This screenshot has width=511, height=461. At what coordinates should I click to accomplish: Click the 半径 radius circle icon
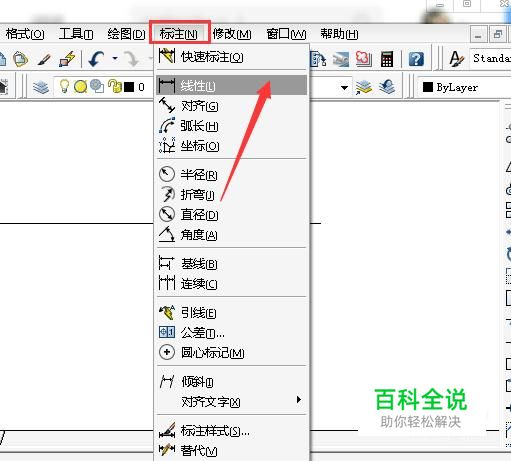pyautogui.click(x=167, y=174)
